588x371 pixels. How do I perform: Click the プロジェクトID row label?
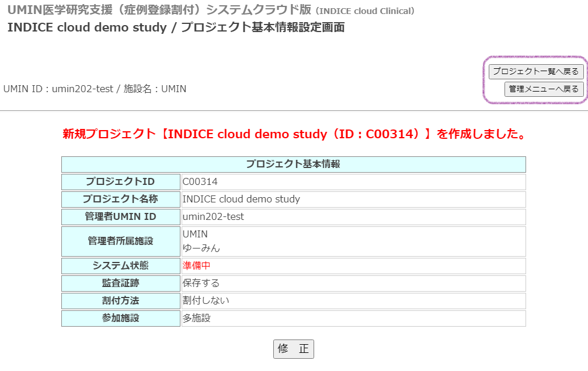[x=120, y=181]
